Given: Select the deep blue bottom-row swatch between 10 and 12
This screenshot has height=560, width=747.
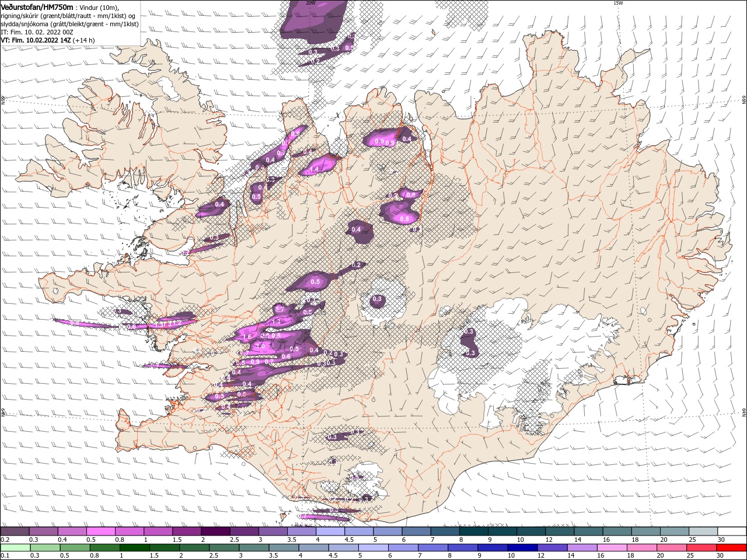Looking at the screenshot, I should (522, 548).
